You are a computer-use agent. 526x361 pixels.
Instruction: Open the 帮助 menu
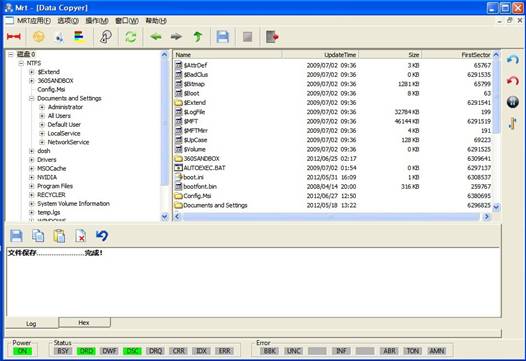pos(156,21)
